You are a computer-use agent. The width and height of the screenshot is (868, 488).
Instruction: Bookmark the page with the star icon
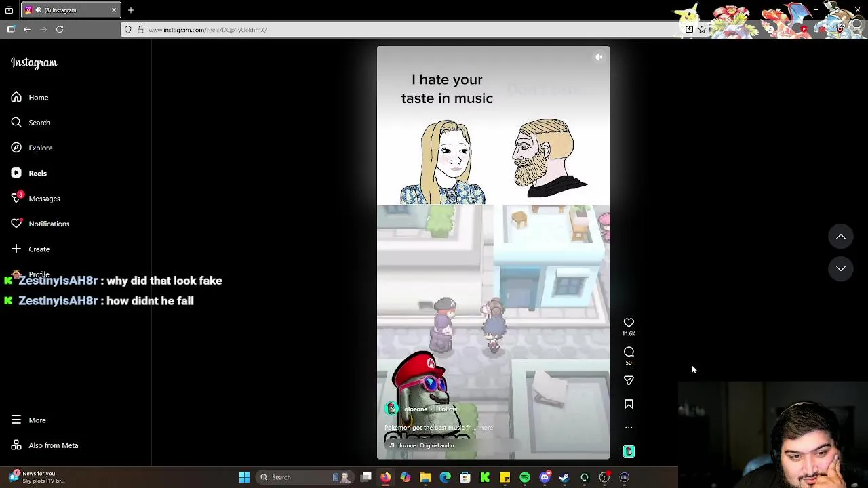pyautogui.click(x=702, y=30)
